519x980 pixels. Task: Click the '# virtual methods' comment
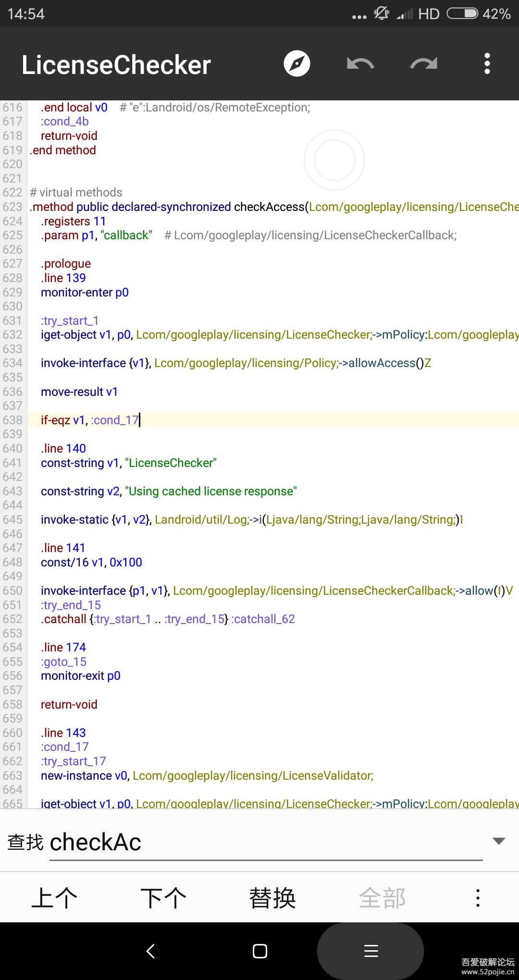point(76,192)
